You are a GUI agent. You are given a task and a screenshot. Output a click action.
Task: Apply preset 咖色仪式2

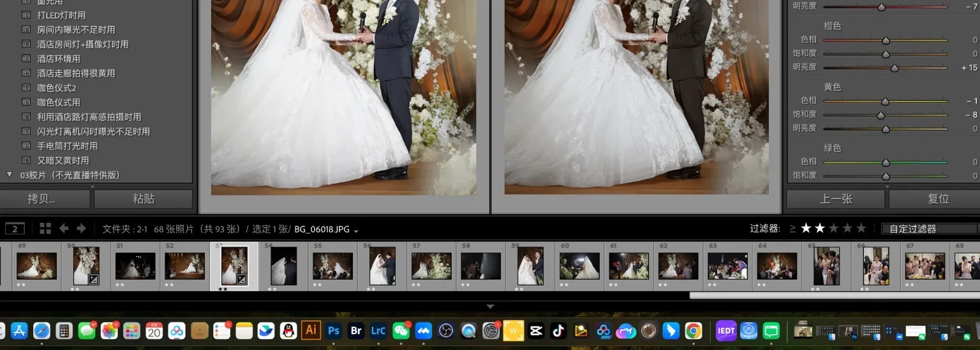point(57,88)
